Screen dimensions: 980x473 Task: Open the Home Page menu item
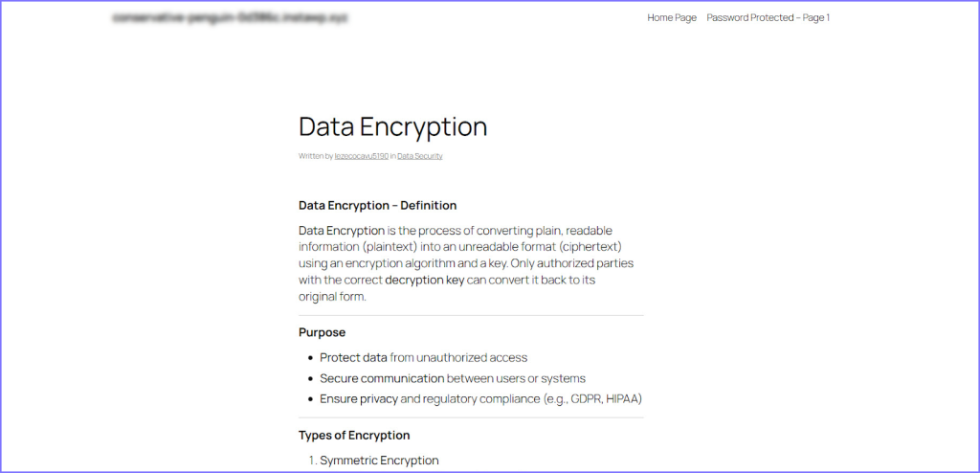click(x=671, y=17)
